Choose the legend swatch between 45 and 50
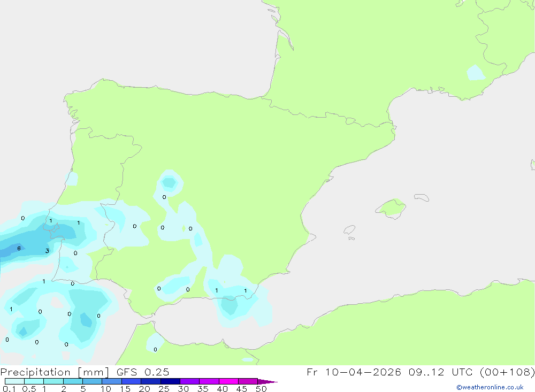Screen dimensions: 535x392 click(248, 381)
